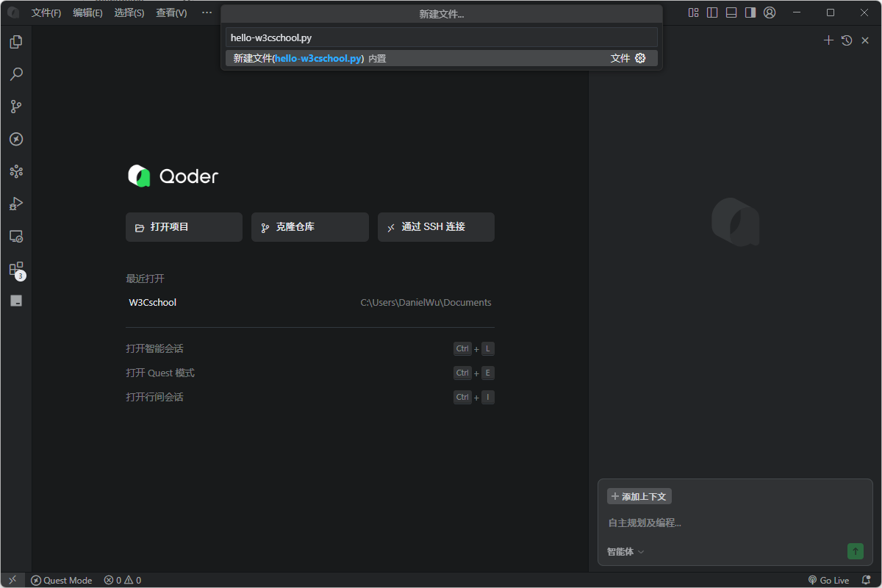Screen dimensions: 882x588
Task: Toggle the secondary side bar
Action: [x=750, y=12]
